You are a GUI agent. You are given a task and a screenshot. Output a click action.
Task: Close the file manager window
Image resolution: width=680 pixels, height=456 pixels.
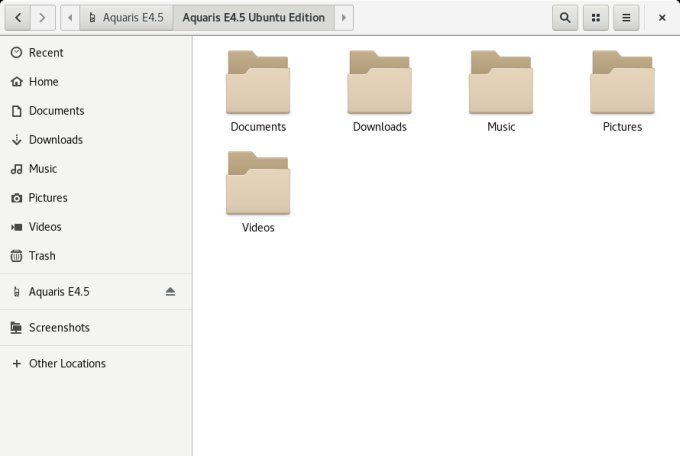coord(662,18)
